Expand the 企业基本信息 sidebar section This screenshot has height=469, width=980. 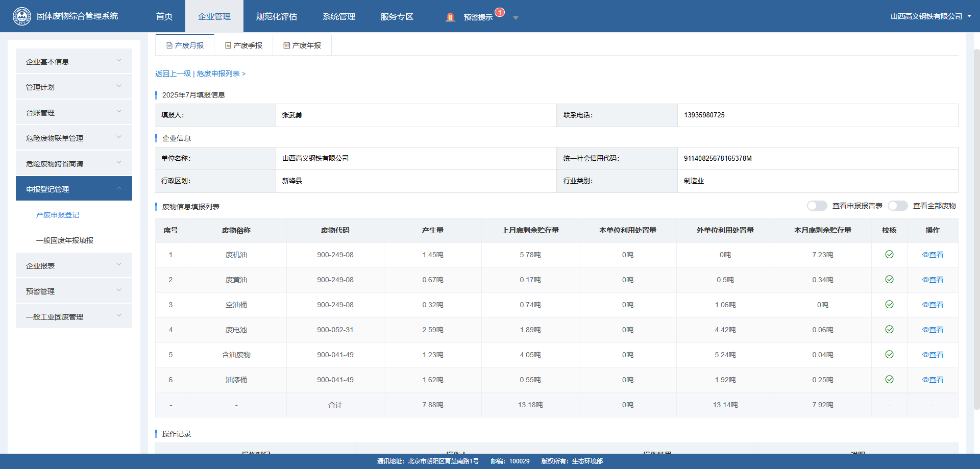[x=74, y=61]
